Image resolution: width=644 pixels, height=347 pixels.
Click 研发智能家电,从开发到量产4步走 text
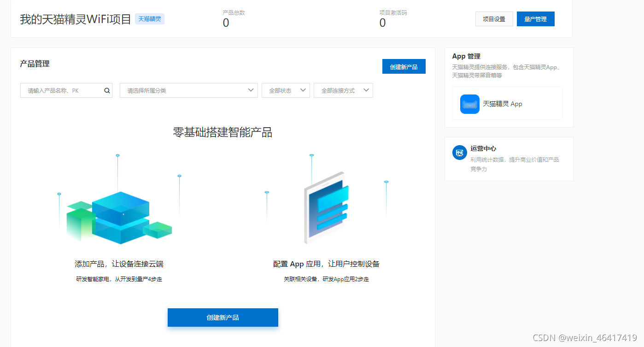click(x=119, y=279)
